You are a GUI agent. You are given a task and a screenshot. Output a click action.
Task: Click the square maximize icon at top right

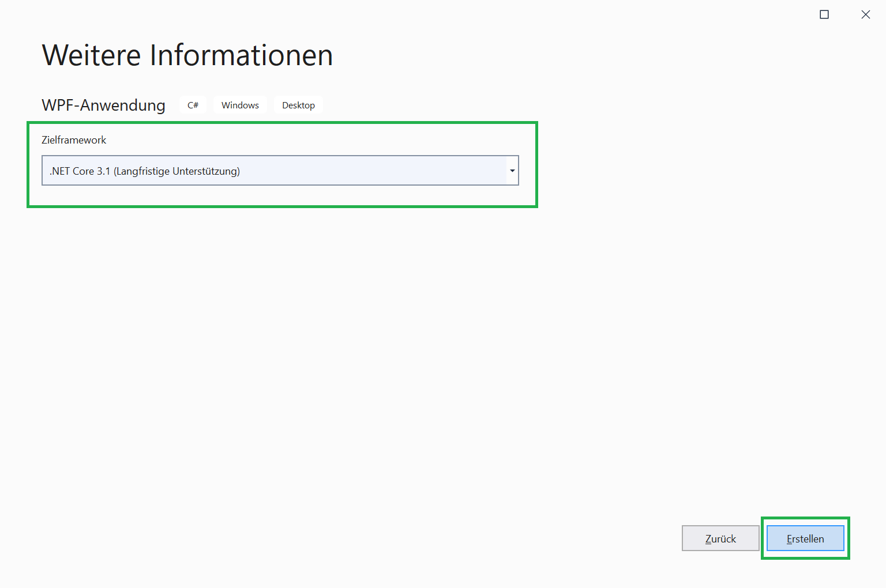pyautogui.click(x=824, y=14)
